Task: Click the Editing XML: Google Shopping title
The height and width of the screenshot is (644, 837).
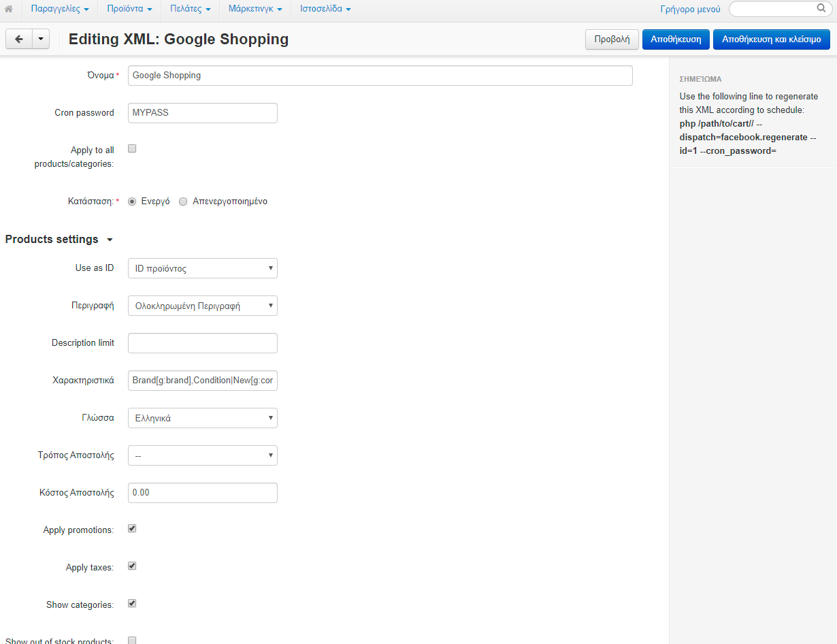Action: tap(178, 39)
